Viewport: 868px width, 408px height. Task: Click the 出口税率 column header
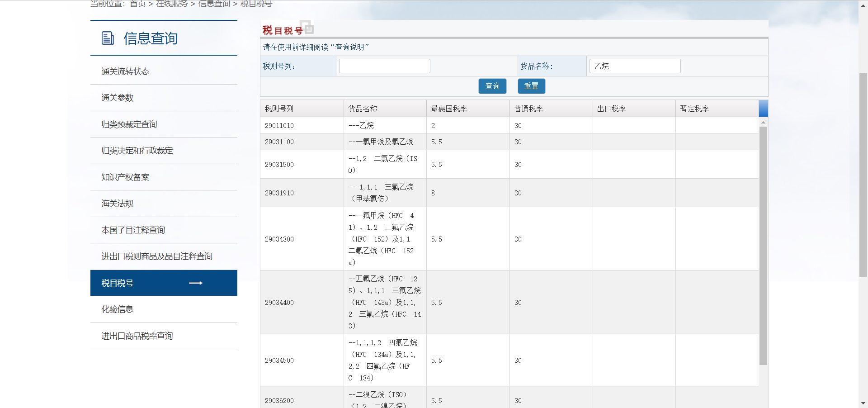pyautogui.click(x=634, y=109)
